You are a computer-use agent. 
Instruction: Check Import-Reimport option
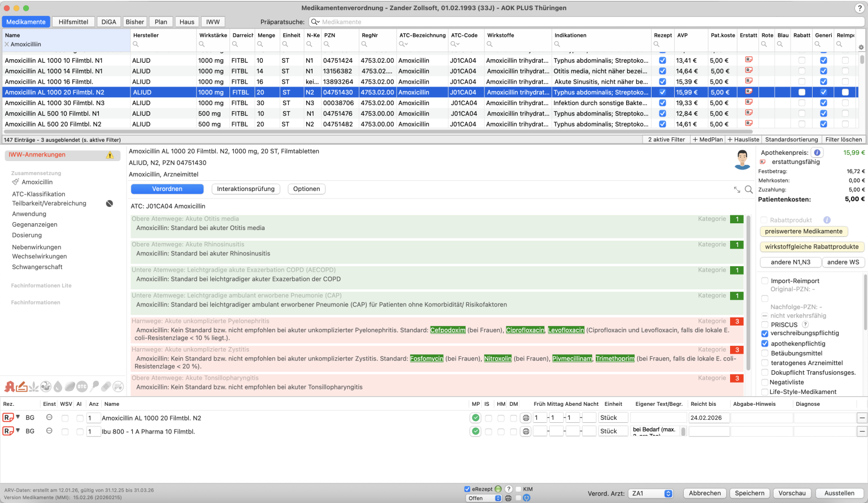[765, 281]
